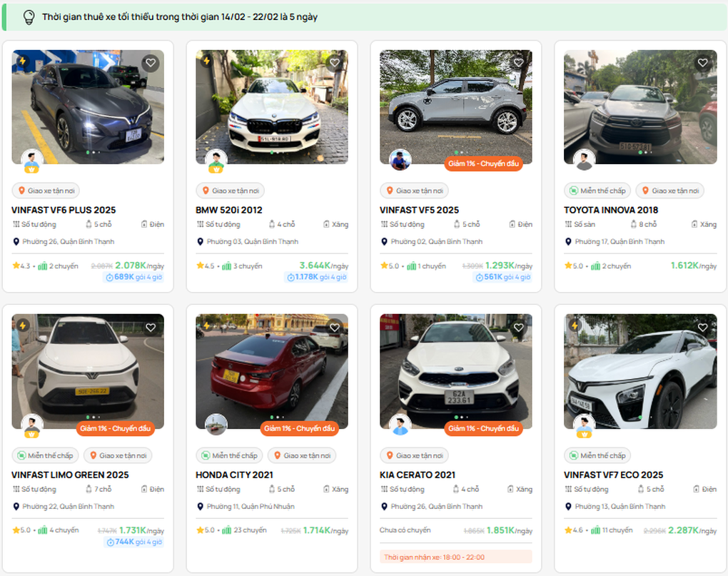Screen dimensions: 728x576
Task: Click owner avatar on the Kia Cerato card
Action: click(x=400, y=425)
